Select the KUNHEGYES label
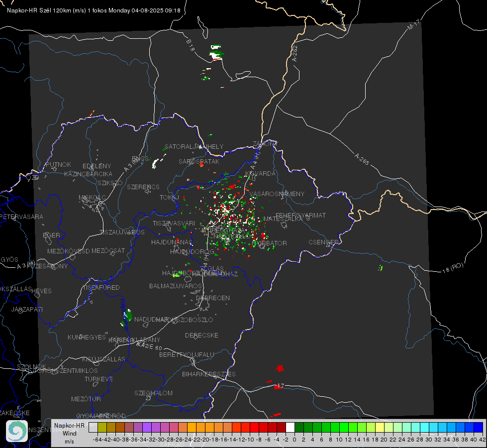Image resolution: width=487 pixels, height=448 pixels. click(x=87, y=337)
